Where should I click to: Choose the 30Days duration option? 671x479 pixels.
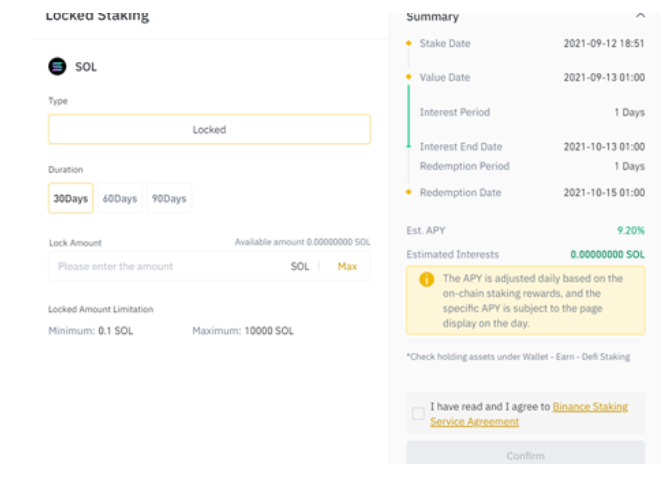pos(71,198)
